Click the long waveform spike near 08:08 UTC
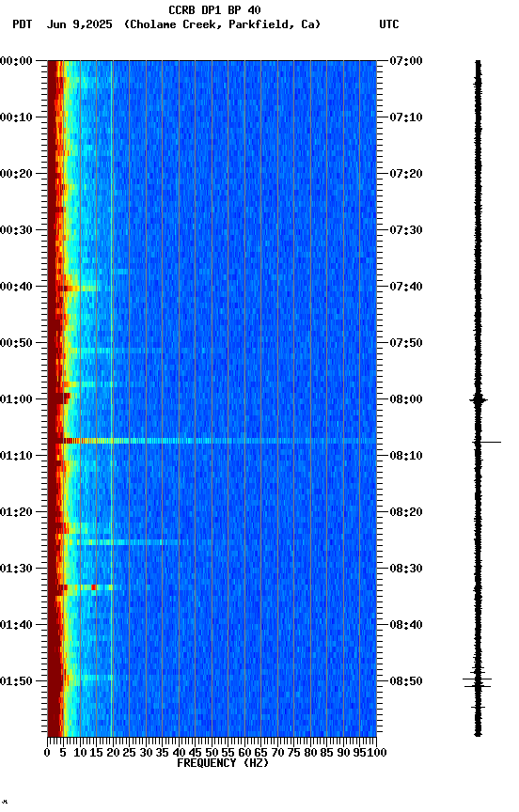 (487, 443)
